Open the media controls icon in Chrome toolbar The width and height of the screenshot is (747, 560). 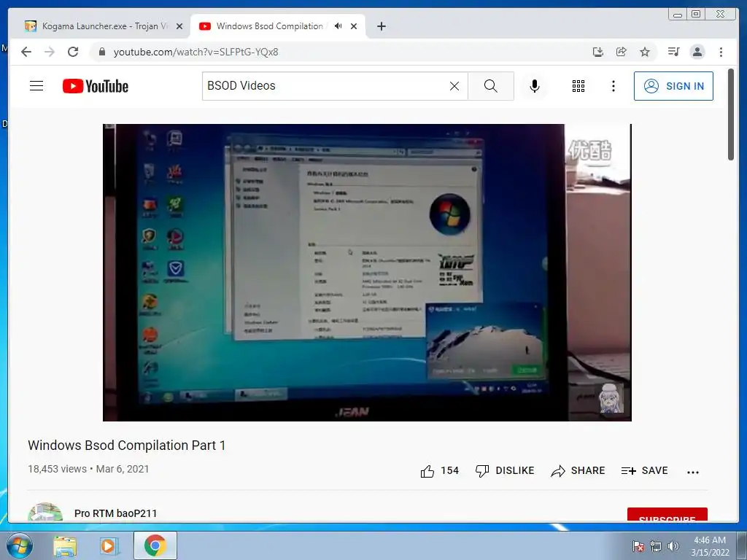[x=673, y=52]
